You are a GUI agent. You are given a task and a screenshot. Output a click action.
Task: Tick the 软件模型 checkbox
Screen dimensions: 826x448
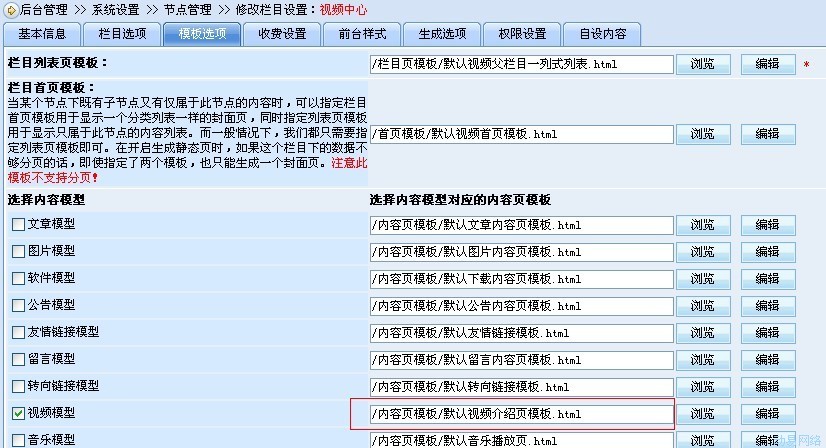tap(18, 279)
